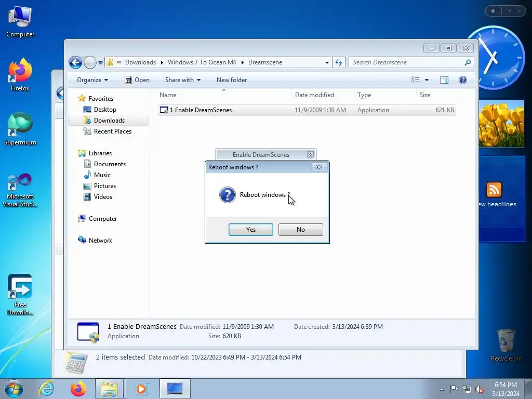
Task: Click the Windows Explorer taskbar button
Action: (x=109, y=389)
